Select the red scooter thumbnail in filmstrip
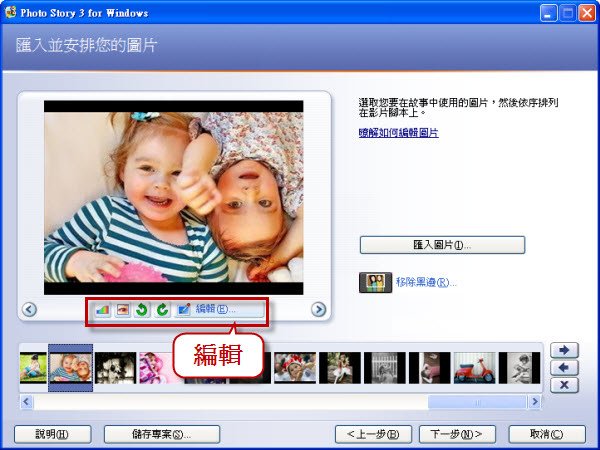The width and height of the screenshot is (600, 450). click(474, 368)
